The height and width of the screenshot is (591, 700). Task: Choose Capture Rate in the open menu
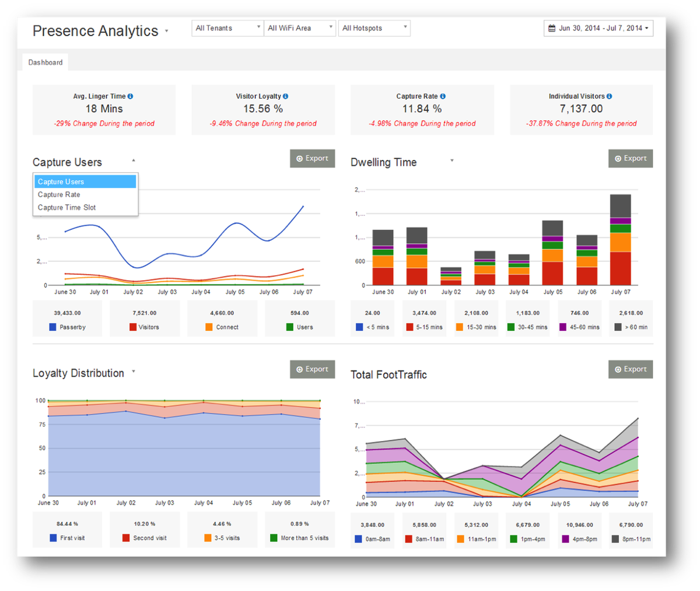pos(85,194)
